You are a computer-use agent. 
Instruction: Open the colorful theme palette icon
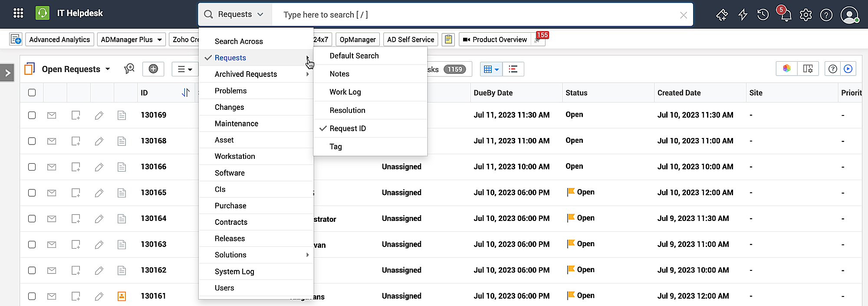coord(786,69)
